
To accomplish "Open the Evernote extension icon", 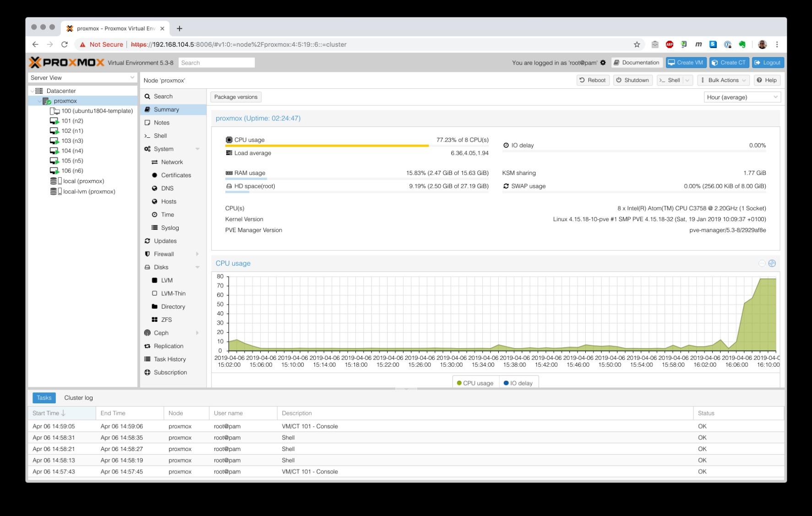I will [x=742, y=44].
